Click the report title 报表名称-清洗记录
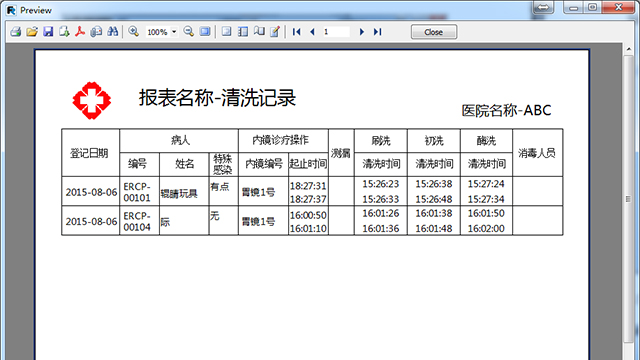Screen dimensions: 640x360 [217, 98]
